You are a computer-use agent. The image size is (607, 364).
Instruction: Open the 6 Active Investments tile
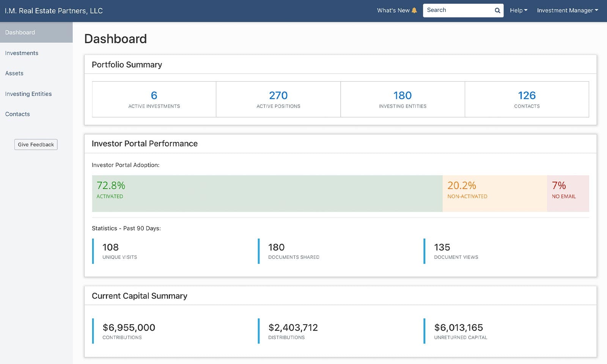[x=154, y=99]
